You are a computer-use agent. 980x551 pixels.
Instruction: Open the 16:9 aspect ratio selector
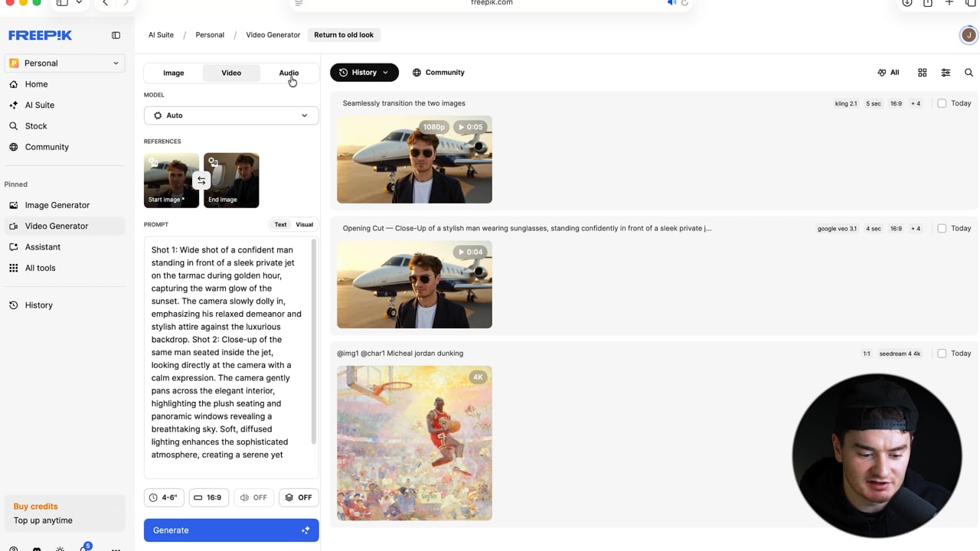pyautogui.click(x=208, y=497)
